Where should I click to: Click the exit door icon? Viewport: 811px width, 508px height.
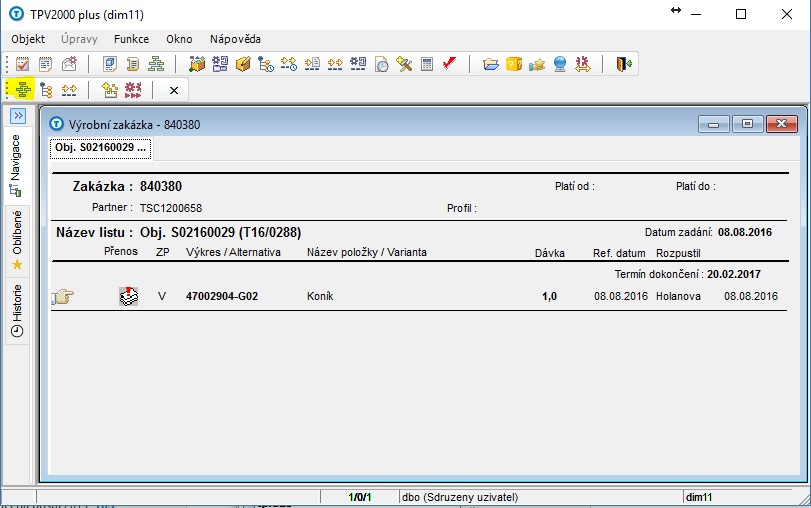click(624, 64)
